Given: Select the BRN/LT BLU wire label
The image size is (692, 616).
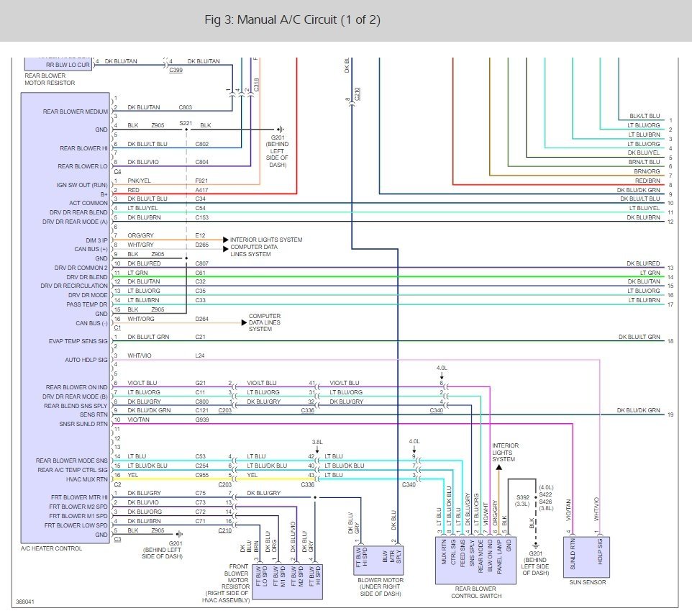Looking at the screenshot, I should point(645,162).
